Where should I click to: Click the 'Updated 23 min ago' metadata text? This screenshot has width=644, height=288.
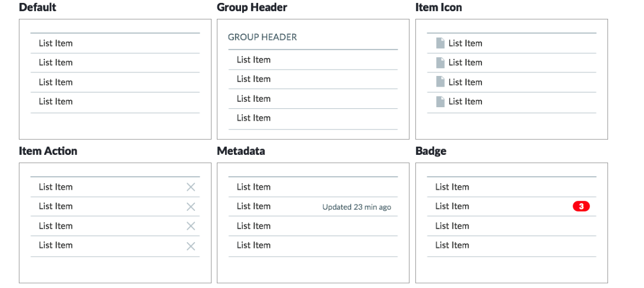click(x=356, y=207)
